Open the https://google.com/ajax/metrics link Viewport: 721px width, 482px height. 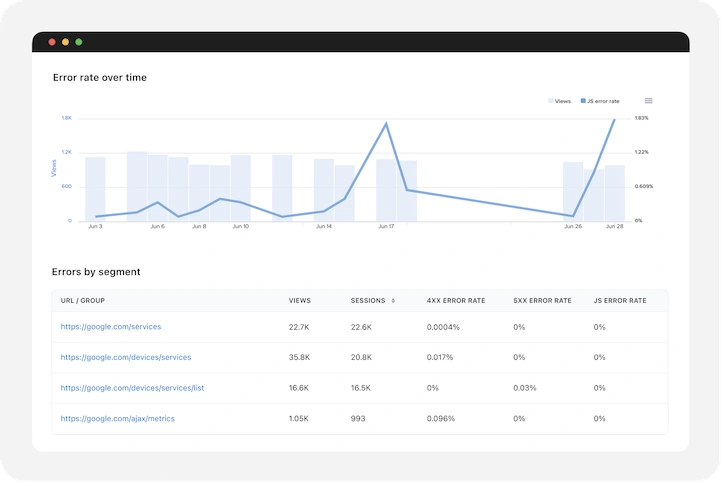click(117, 418)
